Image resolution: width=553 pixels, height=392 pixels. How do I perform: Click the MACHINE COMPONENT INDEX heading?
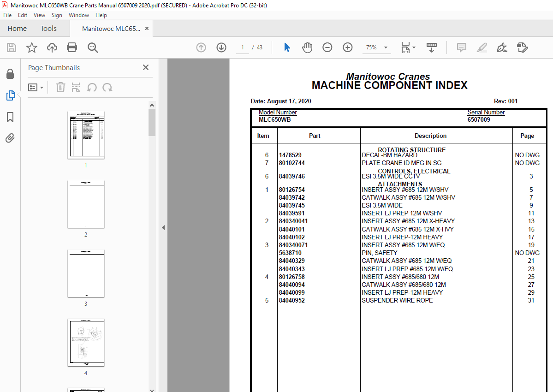pyautogui.click(x=389, y=85)
